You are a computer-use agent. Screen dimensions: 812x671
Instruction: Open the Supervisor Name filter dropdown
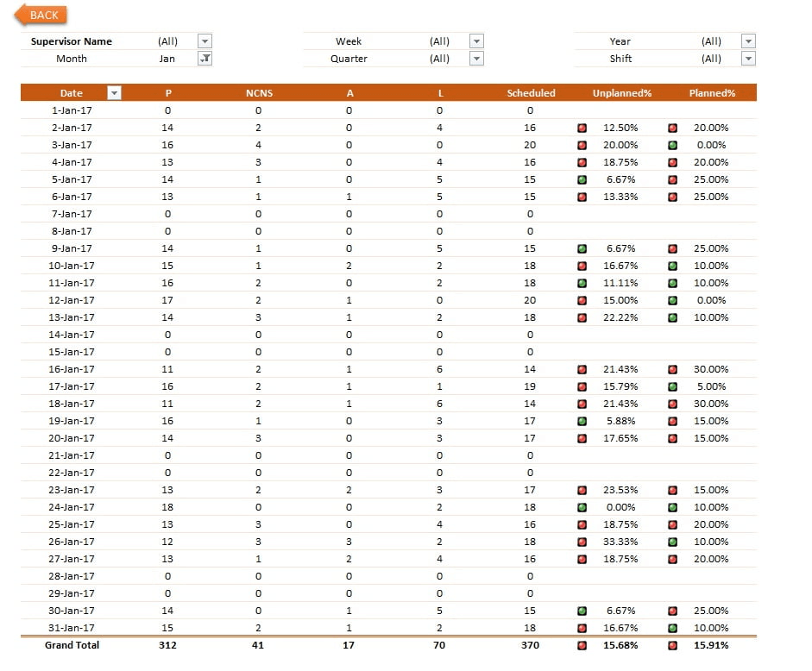tap(205, 41)
